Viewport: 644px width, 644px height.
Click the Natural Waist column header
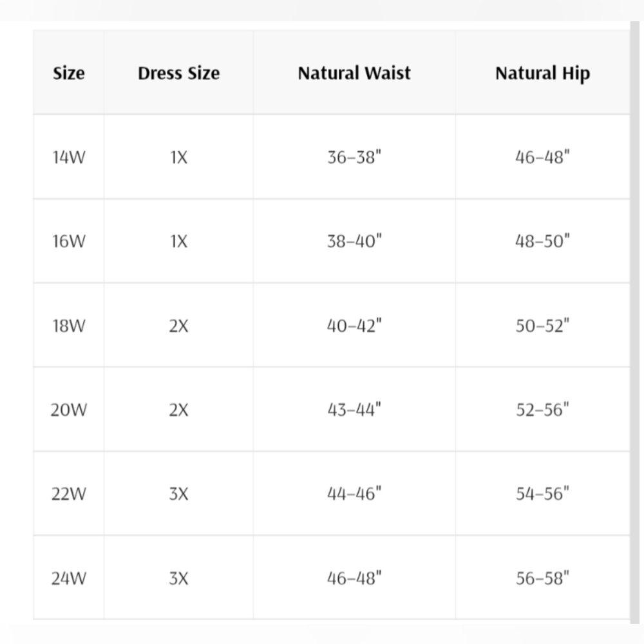[x=354, y=73]
